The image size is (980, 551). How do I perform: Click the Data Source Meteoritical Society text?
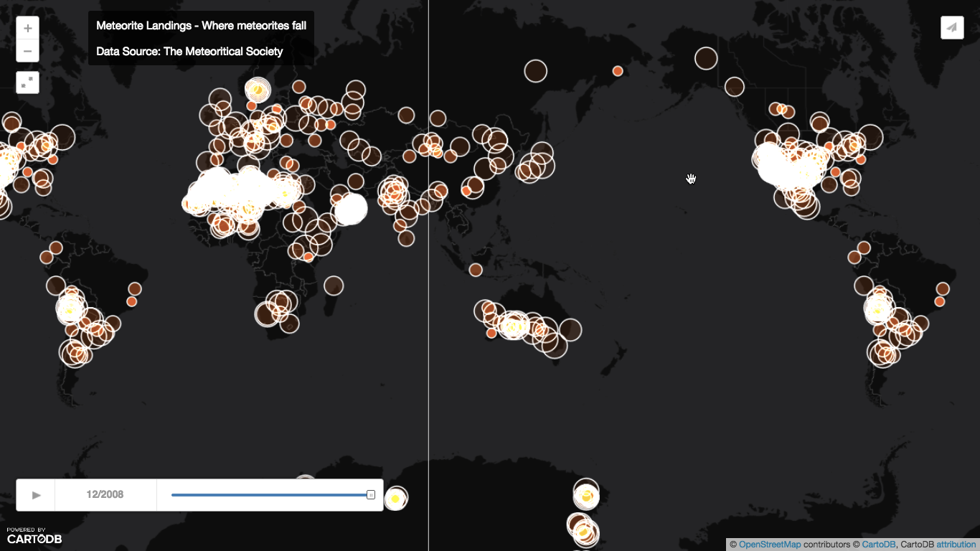pos(189,52)
